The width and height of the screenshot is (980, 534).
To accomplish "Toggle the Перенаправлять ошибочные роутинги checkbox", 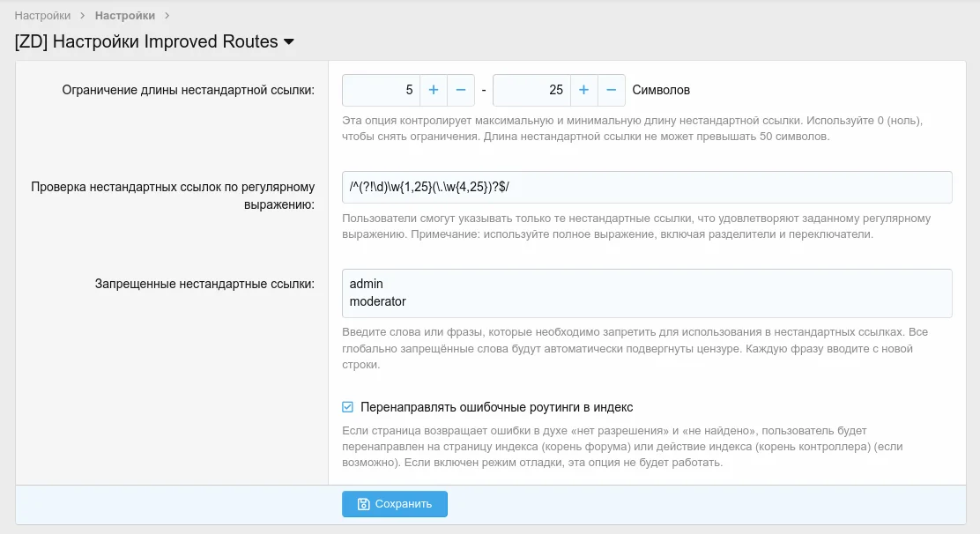I will [348, 407].
